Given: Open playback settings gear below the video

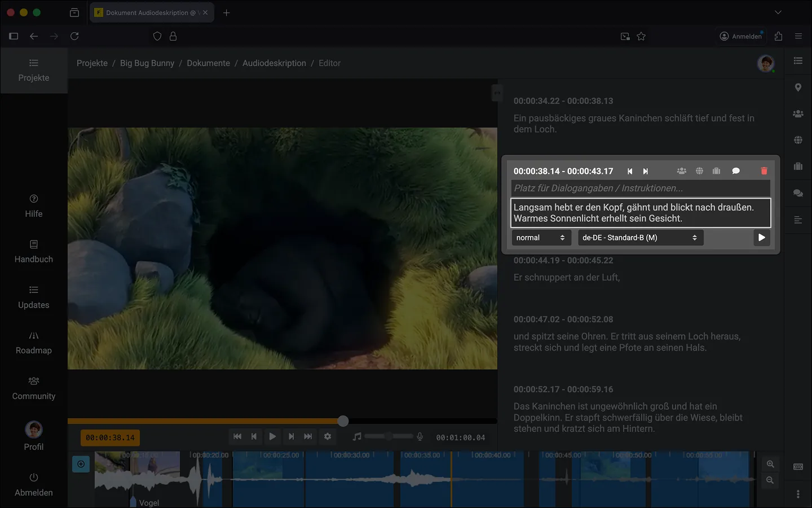Looking at the screenshot, I should pos(328,436).
